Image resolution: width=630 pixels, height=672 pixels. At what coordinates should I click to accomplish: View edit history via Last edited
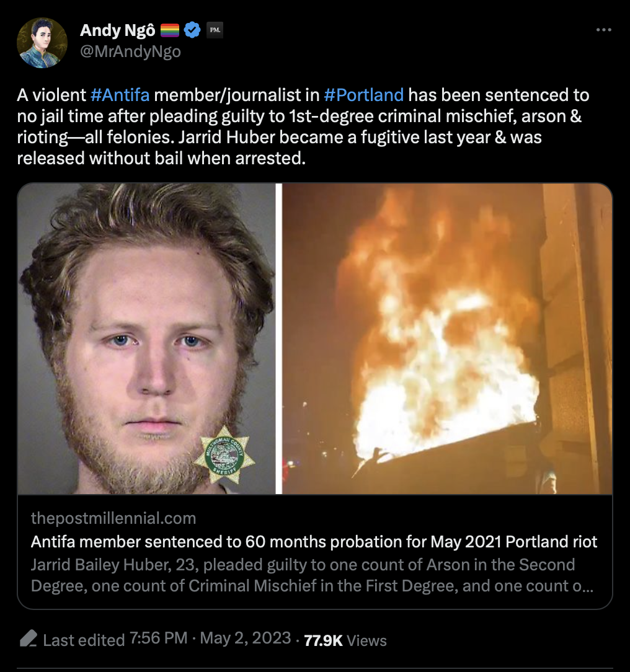click(x=84, y=640)
